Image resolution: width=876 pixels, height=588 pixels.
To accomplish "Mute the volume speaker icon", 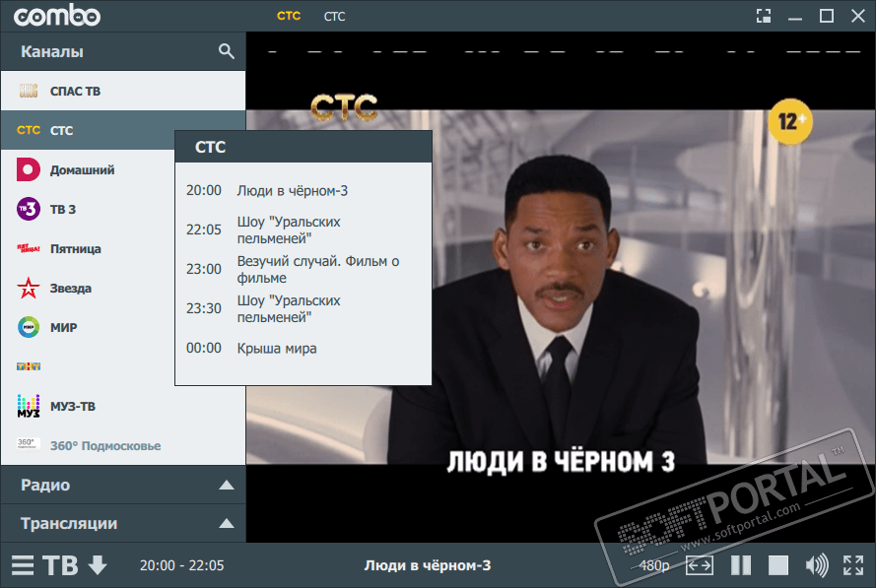I will [x=817, y=565].
